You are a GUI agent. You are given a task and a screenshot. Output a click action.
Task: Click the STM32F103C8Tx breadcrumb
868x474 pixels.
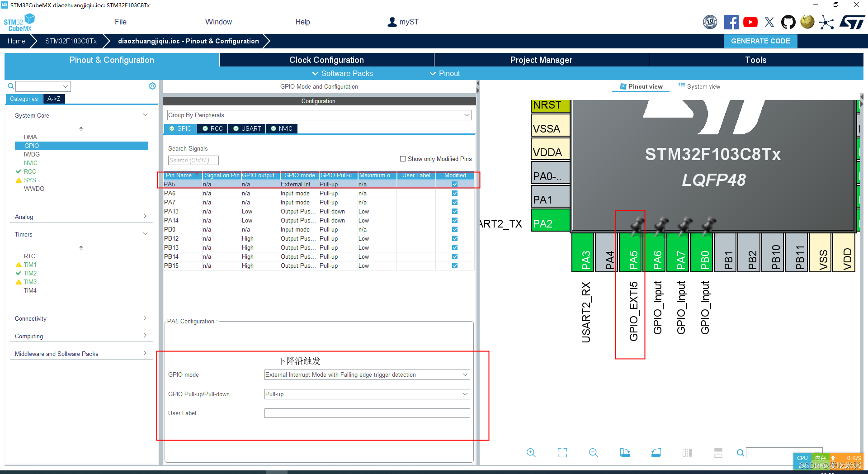pyautogui.click(x=71, y=41)
